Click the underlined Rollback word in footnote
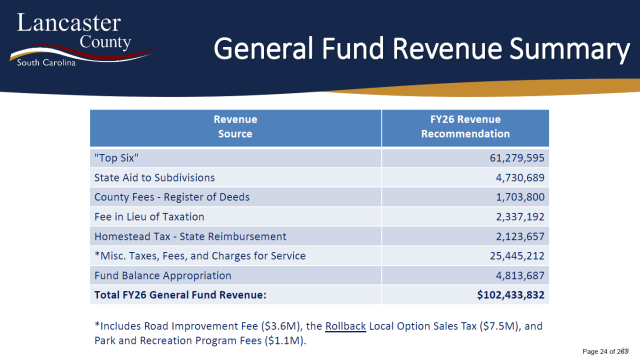 coord(346,327)
